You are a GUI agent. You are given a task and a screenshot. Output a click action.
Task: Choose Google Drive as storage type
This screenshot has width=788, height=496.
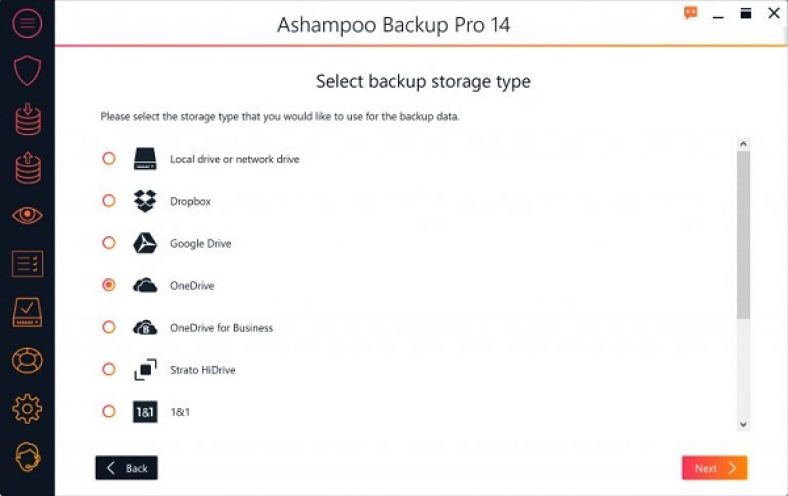[109, 243]
